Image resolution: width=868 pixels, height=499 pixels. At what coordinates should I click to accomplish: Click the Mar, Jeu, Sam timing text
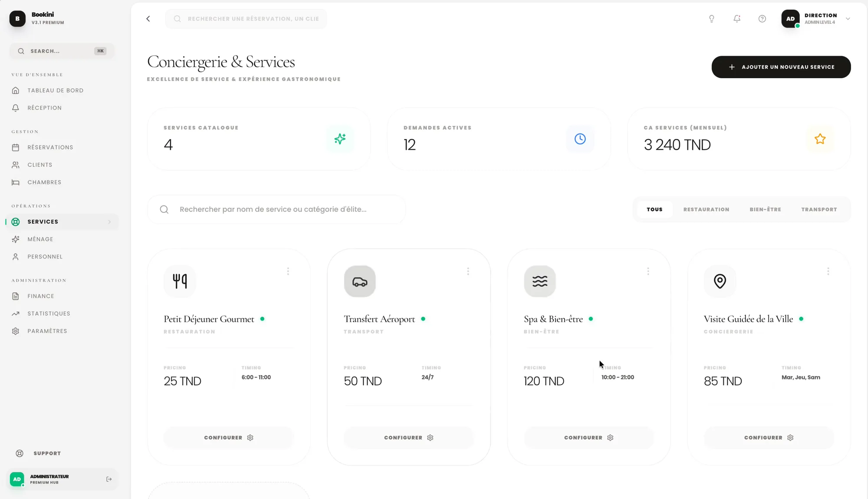(801, 377)
